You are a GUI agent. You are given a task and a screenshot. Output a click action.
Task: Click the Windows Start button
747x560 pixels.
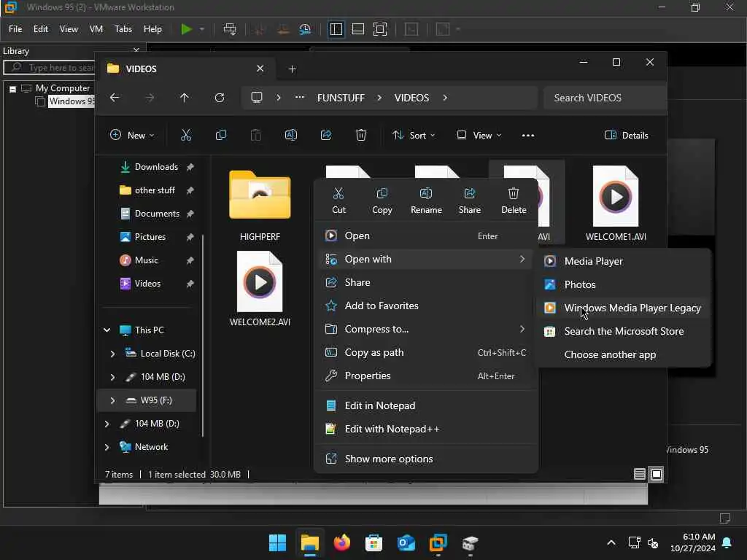pyautogui.click(x=278, y=542)
